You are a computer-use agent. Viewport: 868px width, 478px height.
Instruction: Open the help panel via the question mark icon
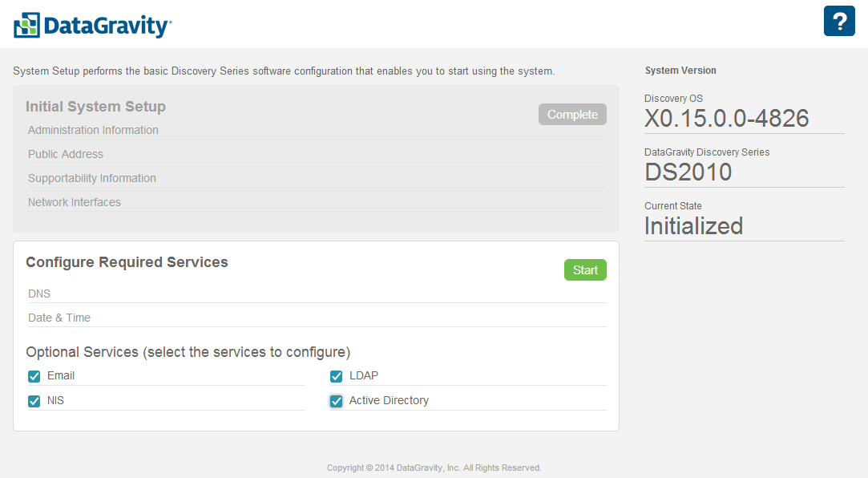click(838, 20)
